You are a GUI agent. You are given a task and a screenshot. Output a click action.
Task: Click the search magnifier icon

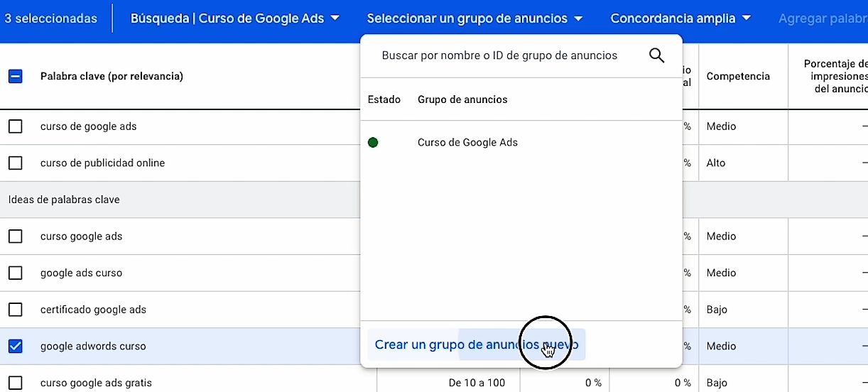tap(656, 55)
